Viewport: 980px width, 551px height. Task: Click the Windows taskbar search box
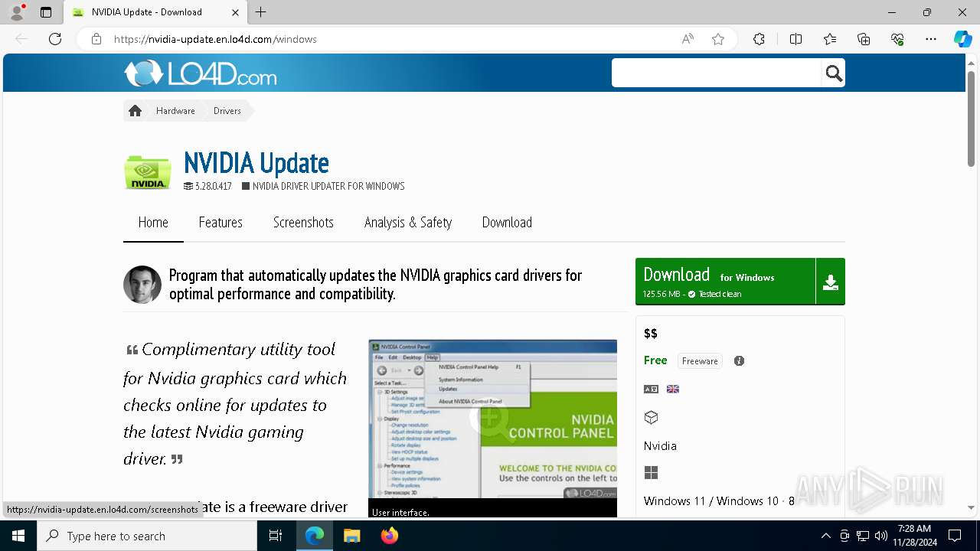click(147, 536)
